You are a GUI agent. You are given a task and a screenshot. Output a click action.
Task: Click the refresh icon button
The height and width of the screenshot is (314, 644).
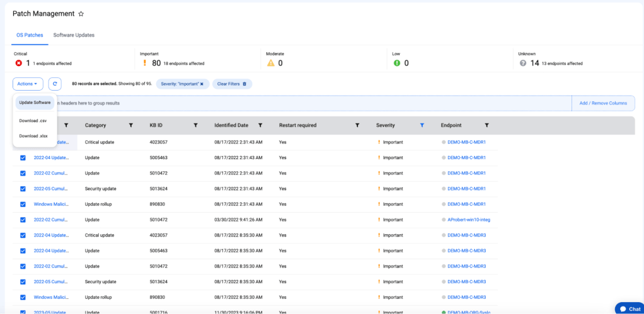(x=55, y=84)
